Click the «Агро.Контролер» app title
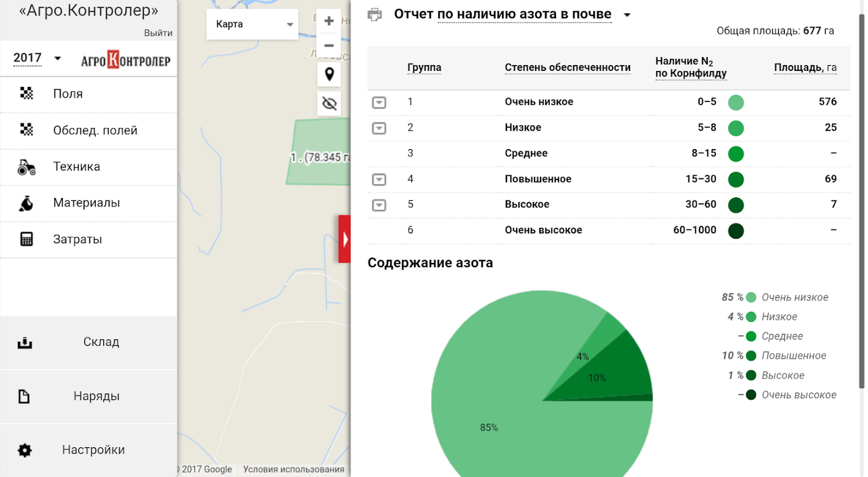The width and height of the screenshot is (868, 477). pyautogui.click(x=89, y=11)
